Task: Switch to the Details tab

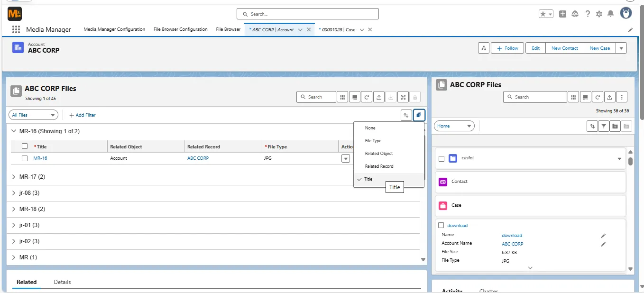Action: click(x=62, y=282)
